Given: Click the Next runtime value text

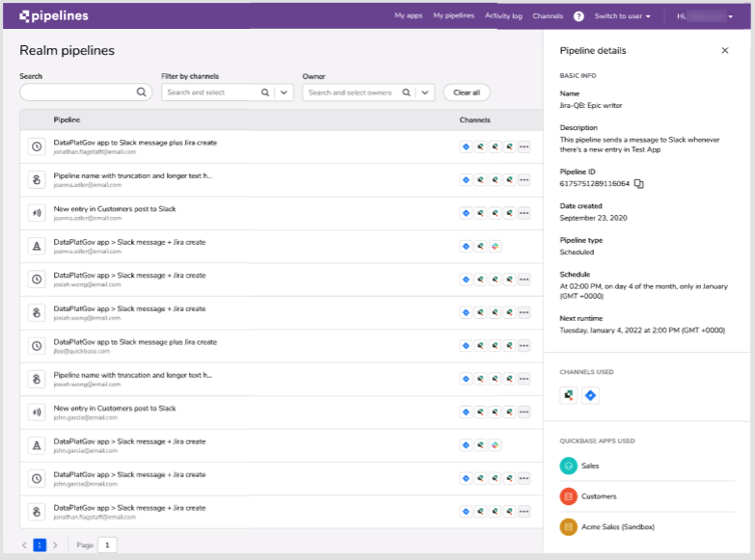Looking at the screenshot, I should (x=642, y=331).
